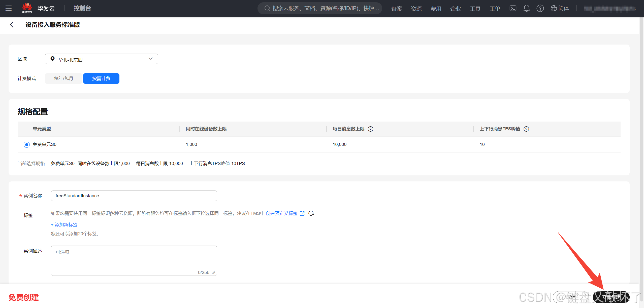Select the 免费单元S0 radio button
Screen dimensions: 644x308
pos(27,145)
